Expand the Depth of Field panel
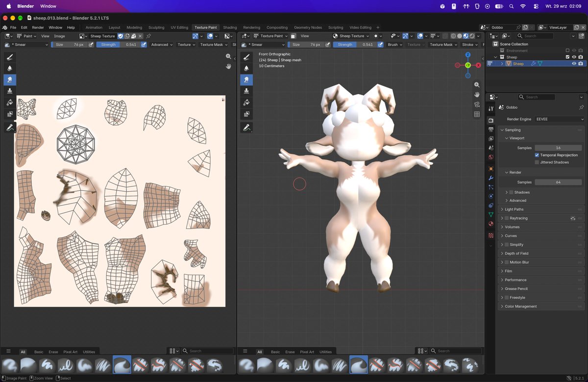This screenshot has width=588, height=382. (x=541, y=254)
